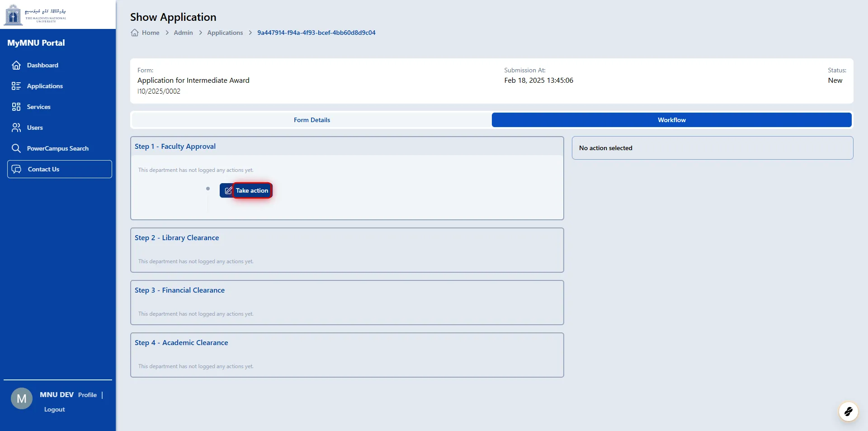Go to Applications breadcrumb link

pyautogui.click(x=225, y=33)
